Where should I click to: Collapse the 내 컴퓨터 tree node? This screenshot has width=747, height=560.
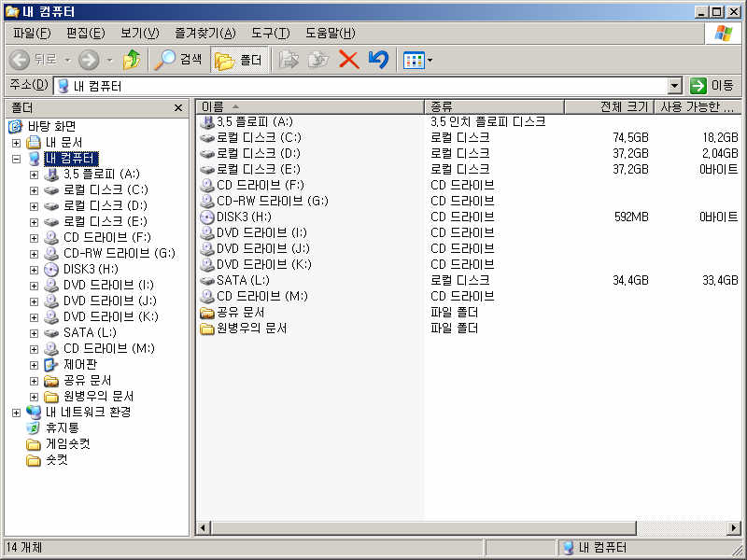16,159
